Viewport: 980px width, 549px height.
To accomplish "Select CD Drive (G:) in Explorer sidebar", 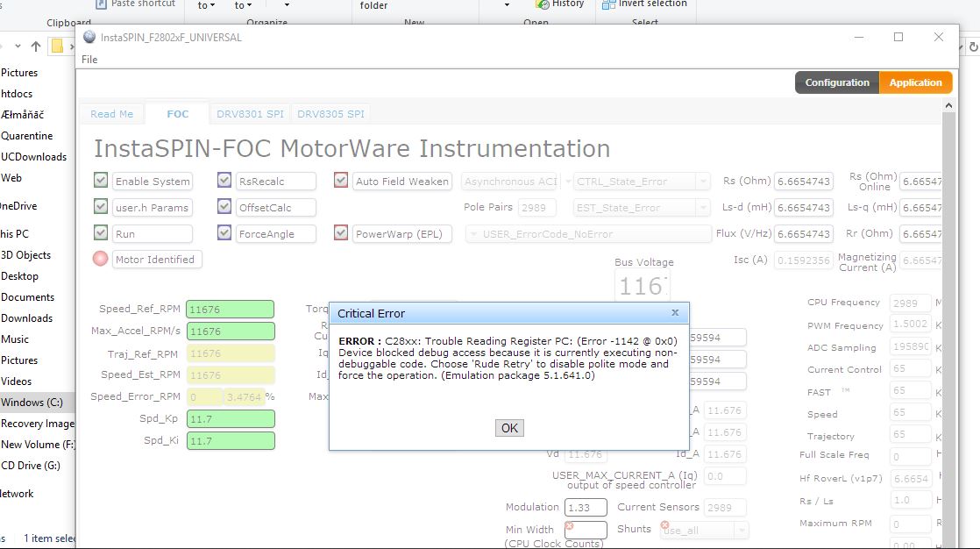I will click(x=31, y=465).
